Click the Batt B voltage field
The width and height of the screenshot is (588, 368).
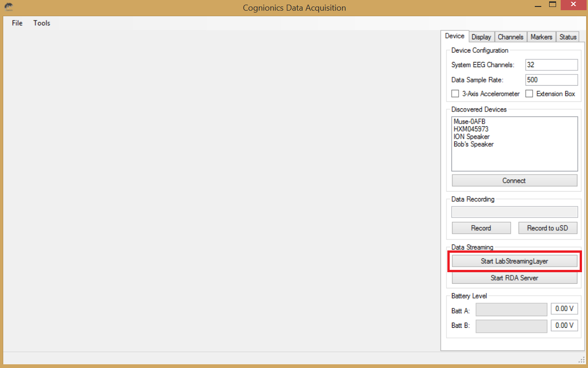pos(564,325)
